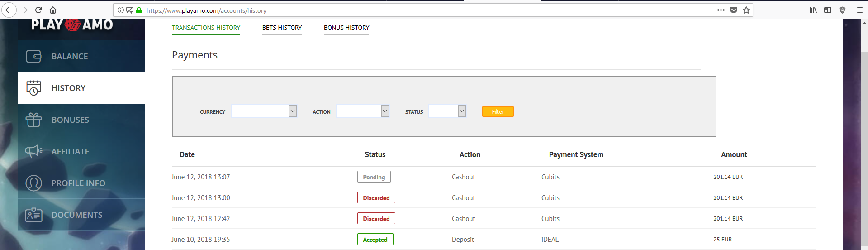
Task: Reload the page with the refresh icon
Action: 39,10
